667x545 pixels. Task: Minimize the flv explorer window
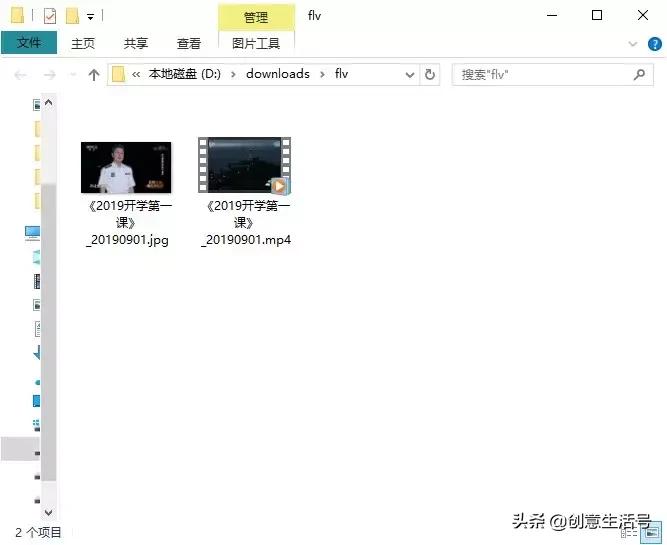(x=552, y=15)
